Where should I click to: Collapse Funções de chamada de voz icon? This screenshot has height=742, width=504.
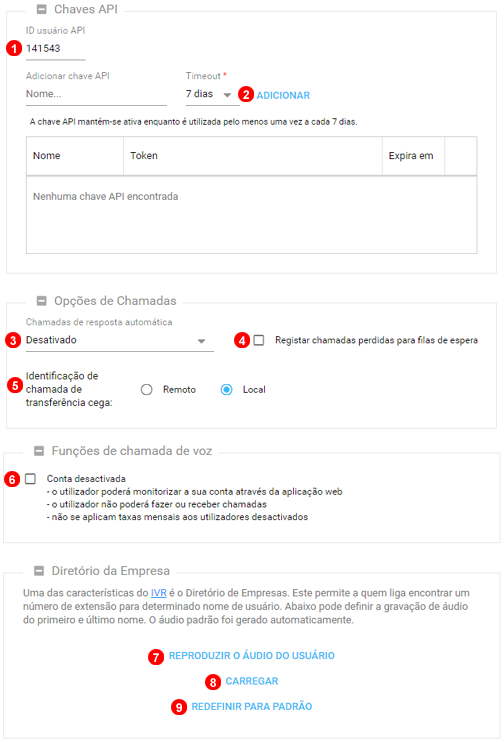(39, 450)
